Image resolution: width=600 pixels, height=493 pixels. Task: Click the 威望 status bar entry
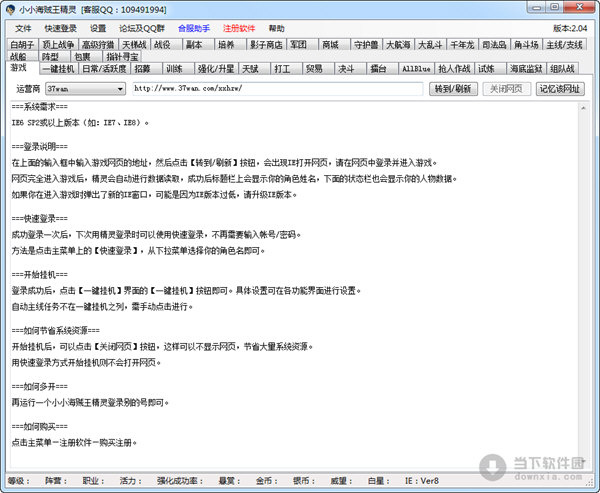coord(341,481)
